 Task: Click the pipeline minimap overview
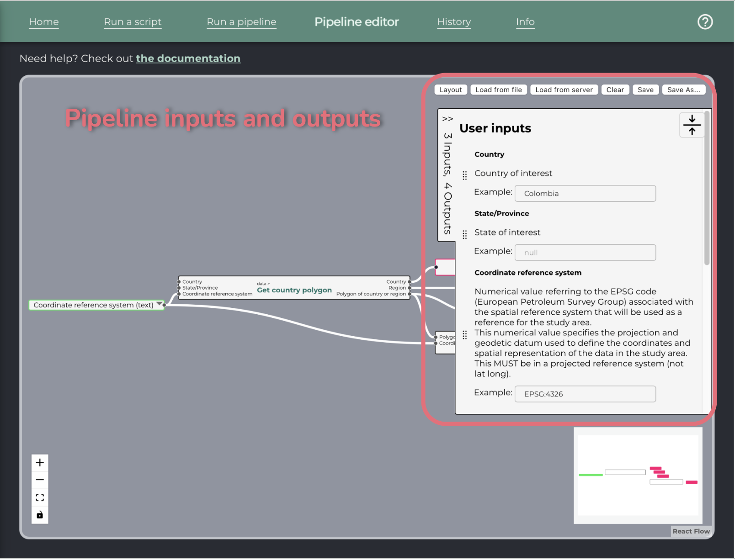(638, 475)
